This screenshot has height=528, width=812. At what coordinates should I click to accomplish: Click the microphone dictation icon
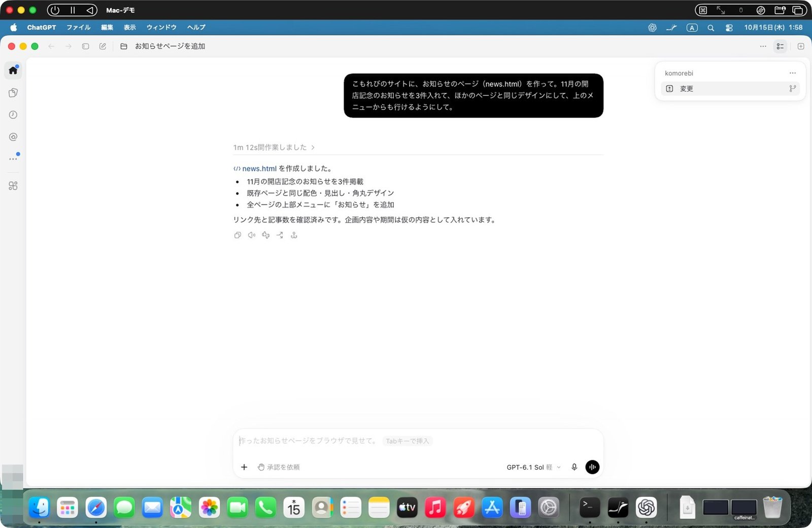coord(574,467)
